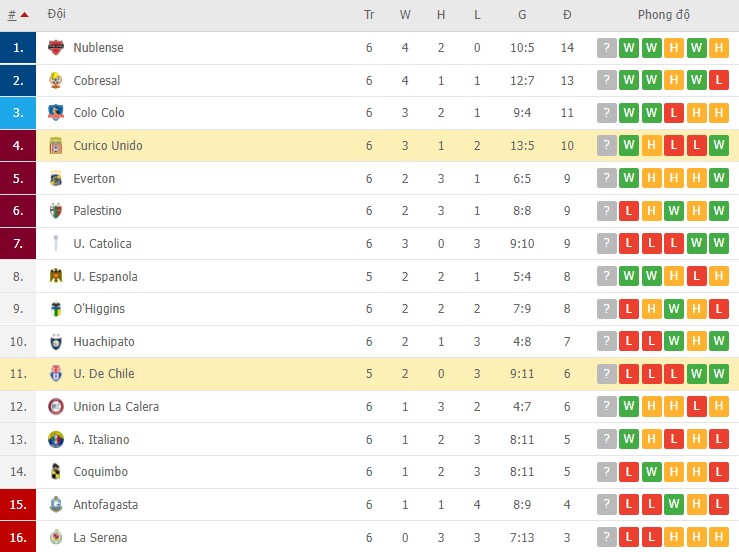The height and width of the screenshot is (552, 739).
Task: Click the Palestino club badge
Action: click(56, 211)
